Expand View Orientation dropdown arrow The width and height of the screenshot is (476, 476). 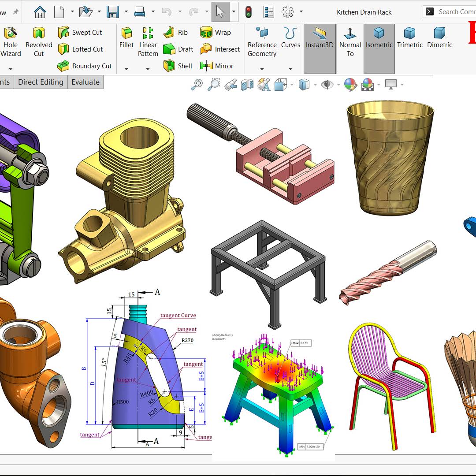[292, 85]
